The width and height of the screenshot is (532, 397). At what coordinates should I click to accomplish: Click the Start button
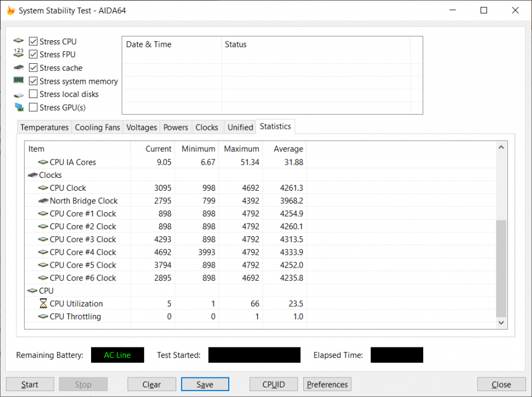[x=30, y=385]
